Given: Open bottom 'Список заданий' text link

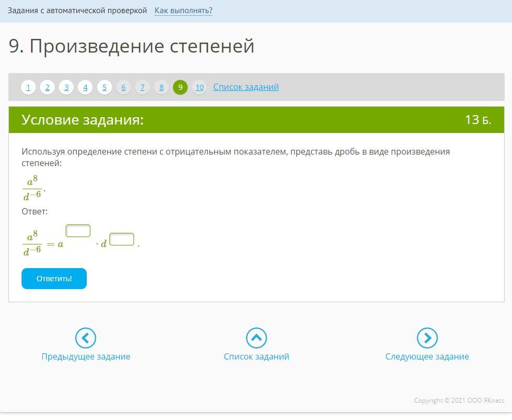Looking at the screenshot, I should tap(257, 356).
